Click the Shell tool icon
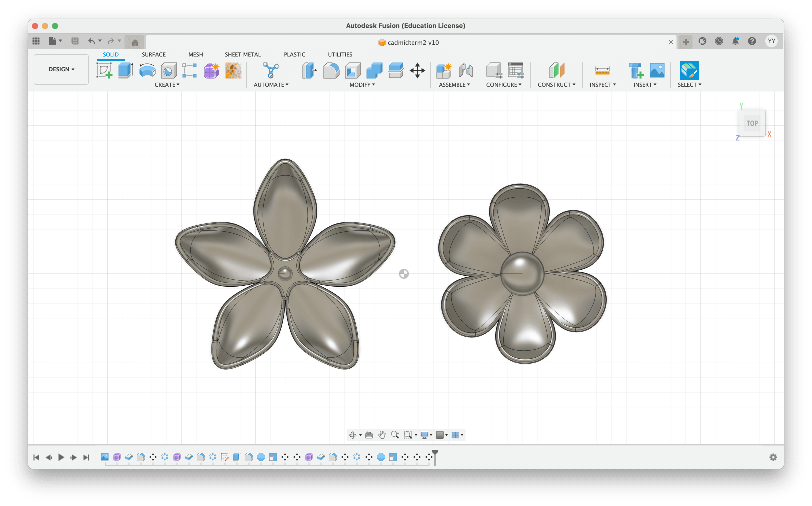Screen dimensions: 812x506 [353, 70]
